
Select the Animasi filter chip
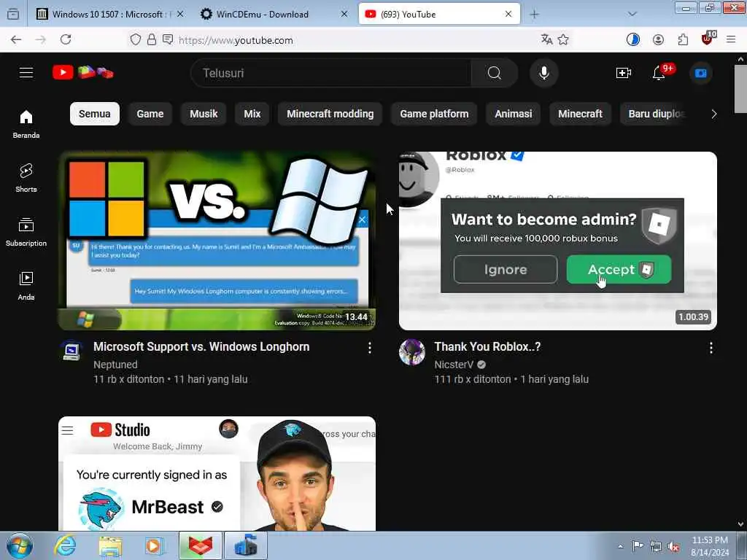pos(513,114)
